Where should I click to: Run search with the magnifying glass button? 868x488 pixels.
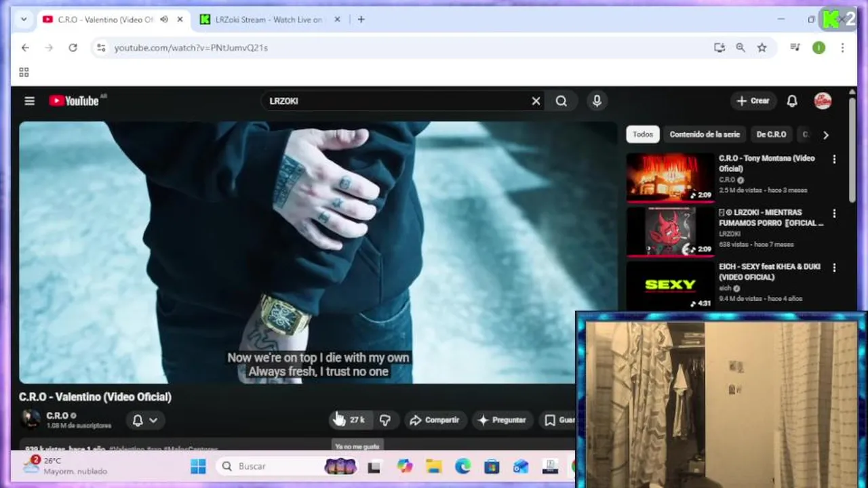(x=561, y=101)
